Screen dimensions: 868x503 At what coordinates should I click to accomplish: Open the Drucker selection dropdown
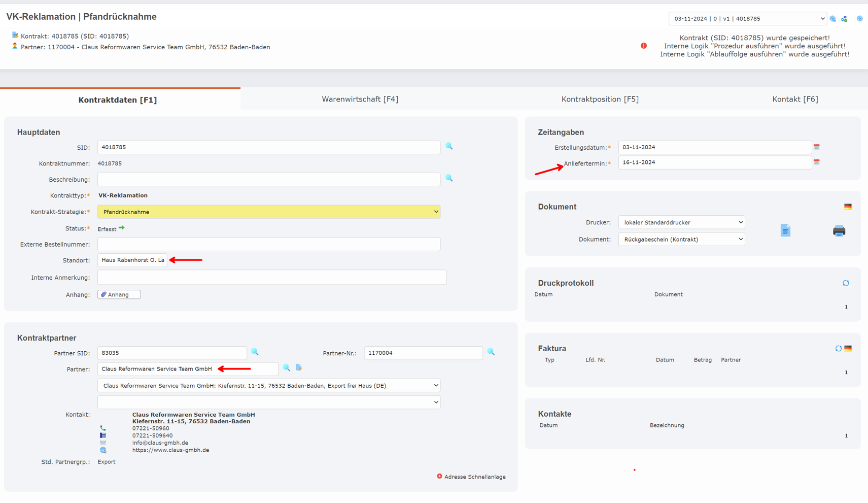(x=681, y=222)
